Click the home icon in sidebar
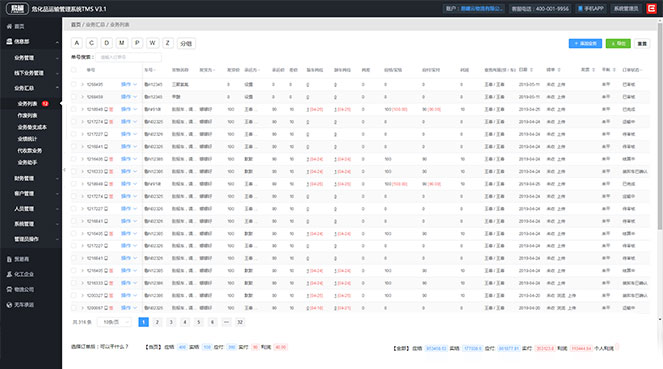The height and width of the screenshot is (369, 663). click(x=9, y=26)
